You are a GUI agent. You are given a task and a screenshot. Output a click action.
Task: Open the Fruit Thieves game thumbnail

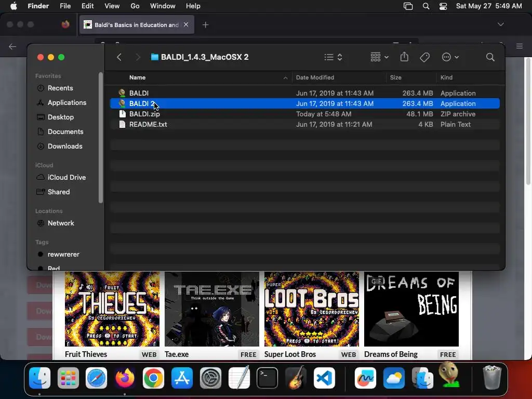pos(112,309)
